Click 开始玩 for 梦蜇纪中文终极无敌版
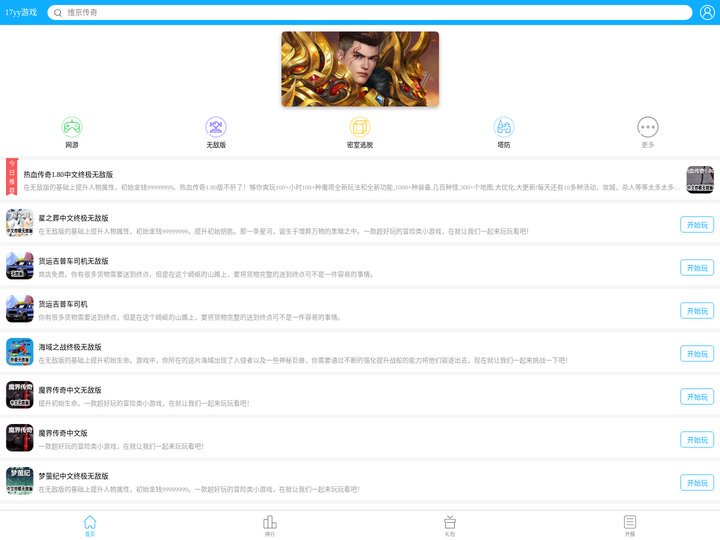Image resolution: width=720 pixels, height=540 pixels. click(x=697, y=483)
